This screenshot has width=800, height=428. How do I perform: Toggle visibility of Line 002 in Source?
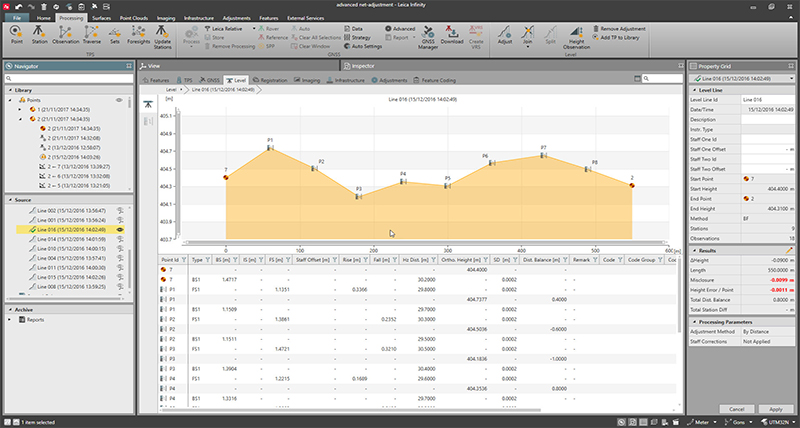coord(119,211)
